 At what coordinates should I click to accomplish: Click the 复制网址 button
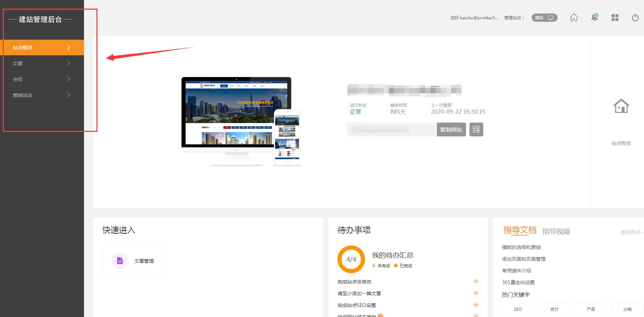click(x=451, y=129)
